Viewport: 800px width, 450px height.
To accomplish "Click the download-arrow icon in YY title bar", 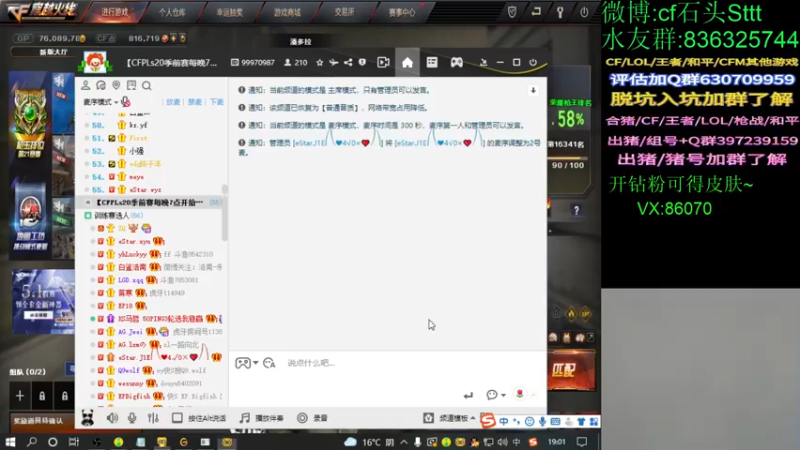I will [483, 62].
